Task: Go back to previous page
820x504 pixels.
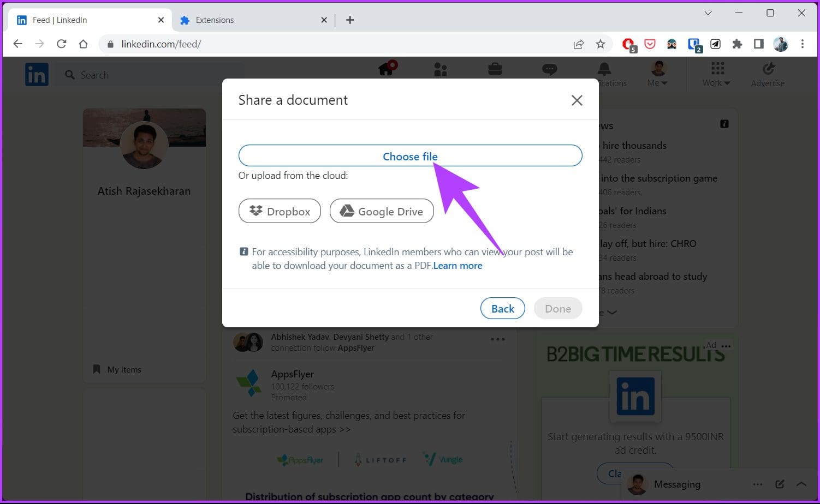Action: point(17,44)
